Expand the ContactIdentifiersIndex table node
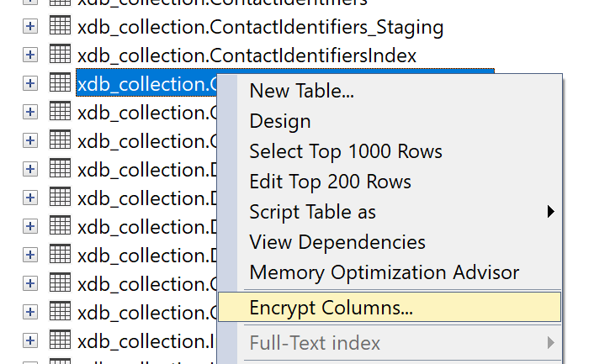Image resolution: width=594 pixels, height=364 pixels. pyautogui.click(x=30, y=55)
